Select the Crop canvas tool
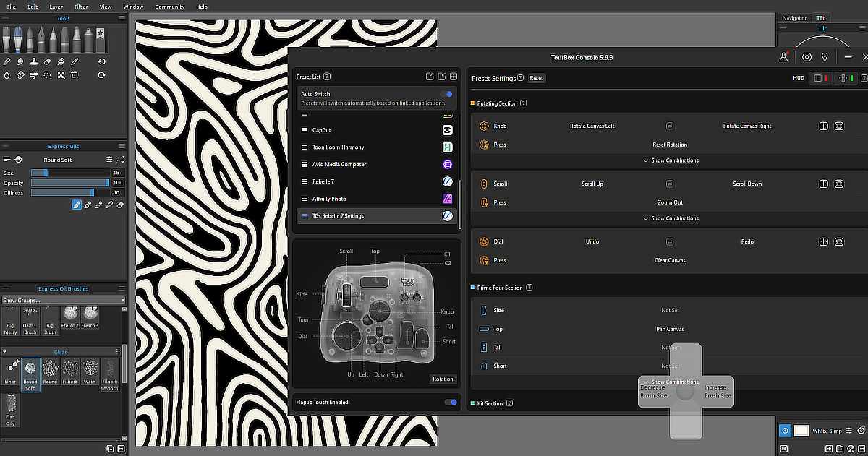This screenshot has width=868, height=456. point(75,75)
